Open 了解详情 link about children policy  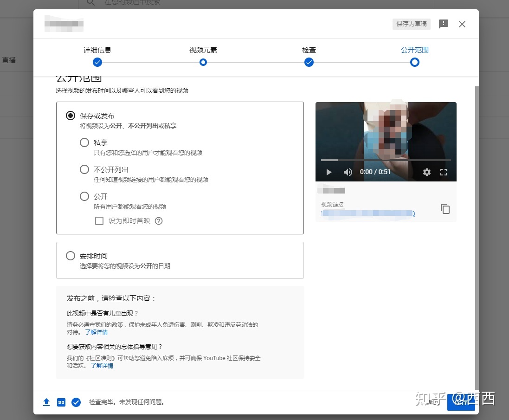coord(97,332)
